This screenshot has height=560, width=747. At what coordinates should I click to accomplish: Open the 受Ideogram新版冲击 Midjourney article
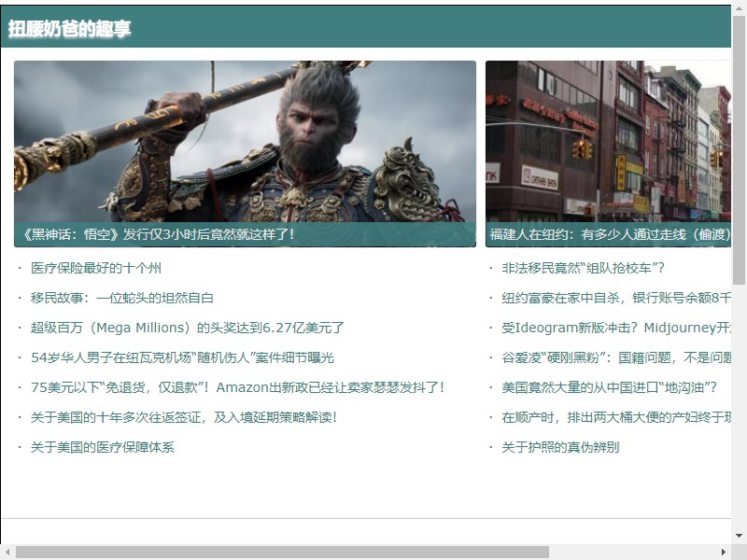[616, 328]
